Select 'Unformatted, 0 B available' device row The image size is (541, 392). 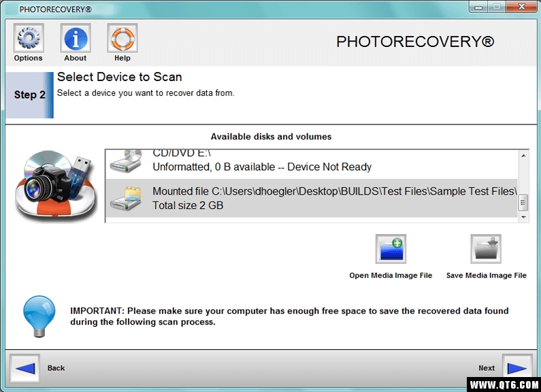[311, 164]
